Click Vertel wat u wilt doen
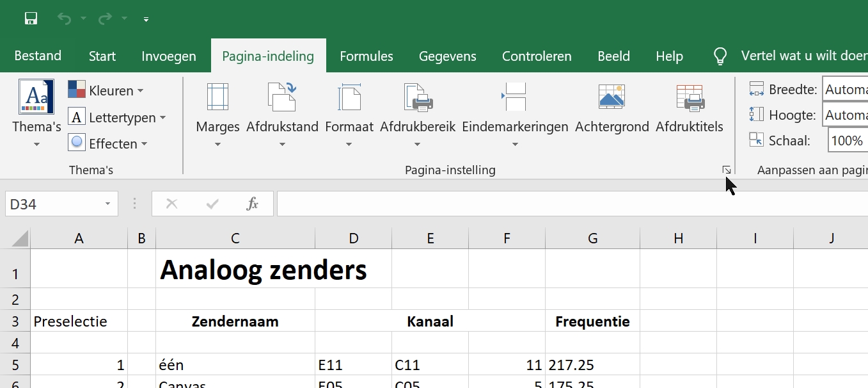The image size is (868, 388). 803,56
